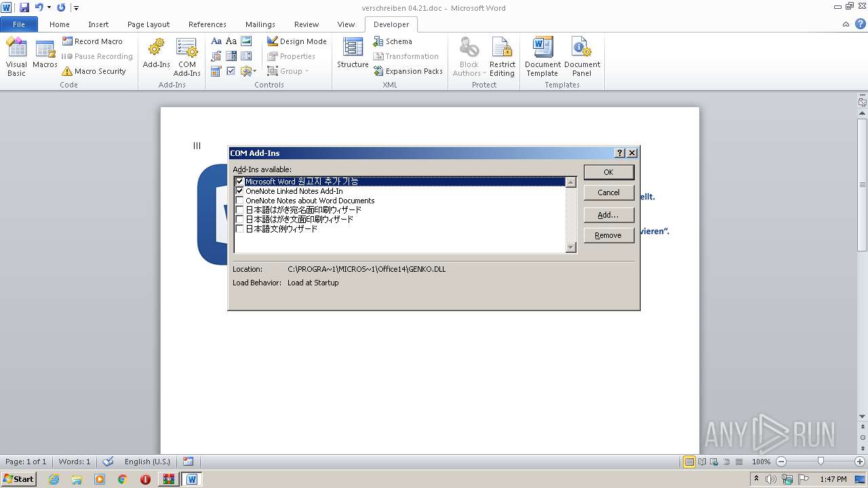868x488 pixels.
Task: Open the Windows Start menu
Action: (19, 479)
